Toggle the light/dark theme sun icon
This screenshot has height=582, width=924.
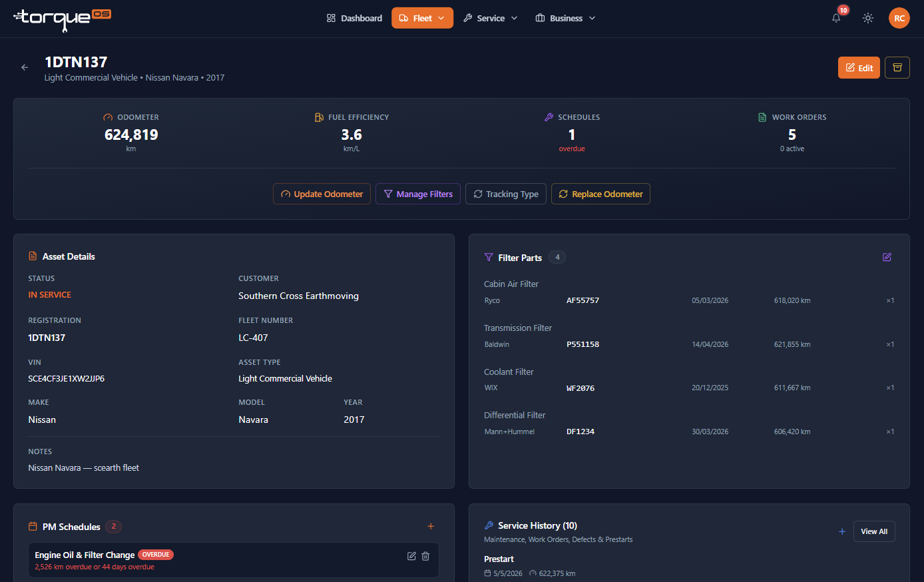pos(868,18)
